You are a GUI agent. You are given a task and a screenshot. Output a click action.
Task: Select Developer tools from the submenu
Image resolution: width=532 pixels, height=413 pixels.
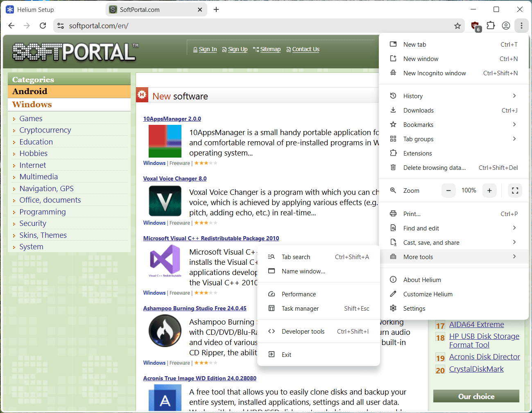coord(318,332)
